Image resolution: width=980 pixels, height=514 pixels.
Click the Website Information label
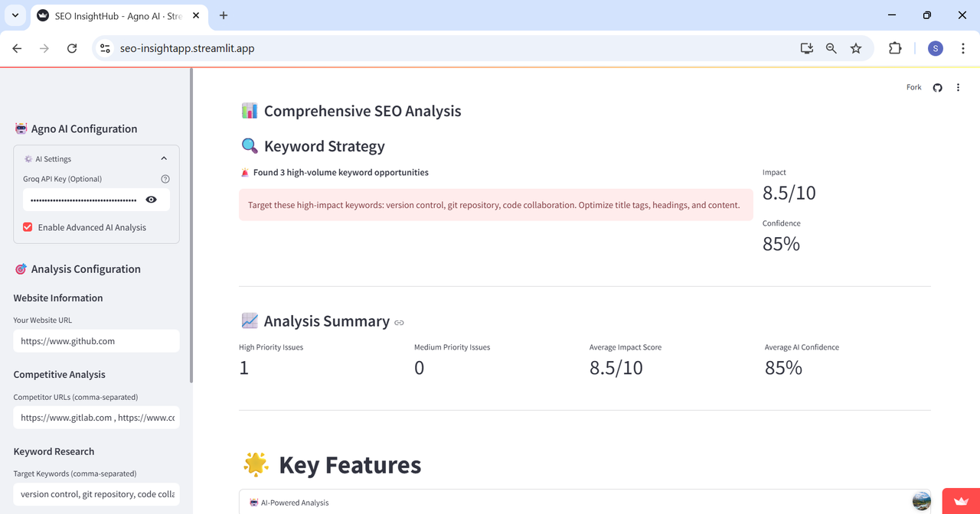click(x=58, y=298)
